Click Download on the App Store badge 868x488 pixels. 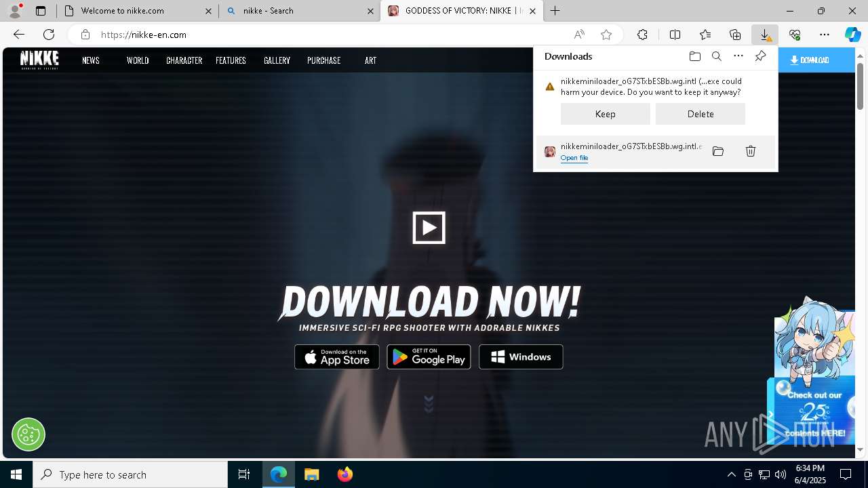(337, 357)
